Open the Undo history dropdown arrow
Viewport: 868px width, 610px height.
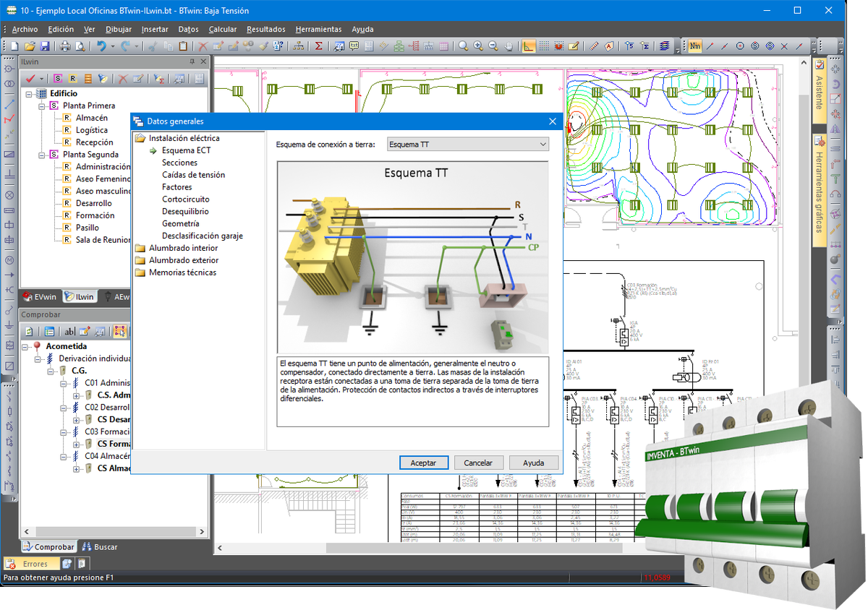pyautogui.click(x=113, y=46)
